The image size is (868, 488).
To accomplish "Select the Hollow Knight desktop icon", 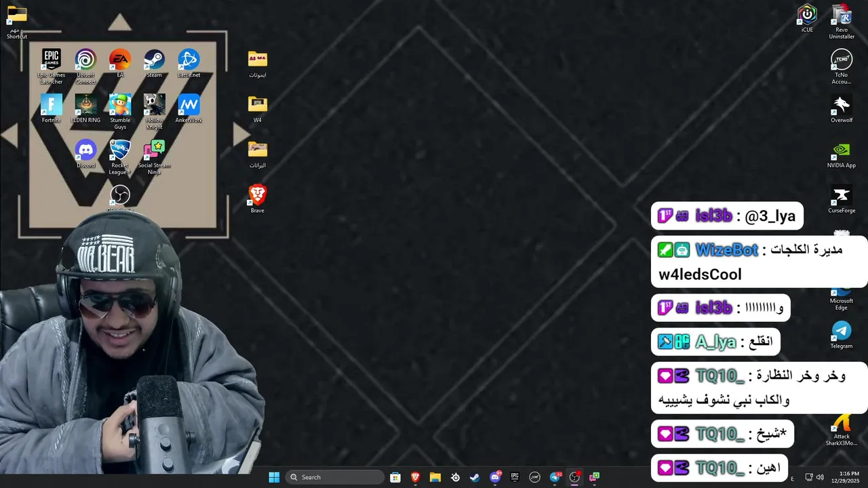I will (154, 112).
